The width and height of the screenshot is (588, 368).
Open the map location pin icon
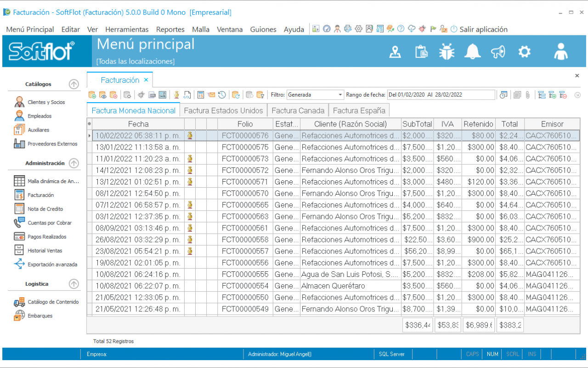coord(395,52)
